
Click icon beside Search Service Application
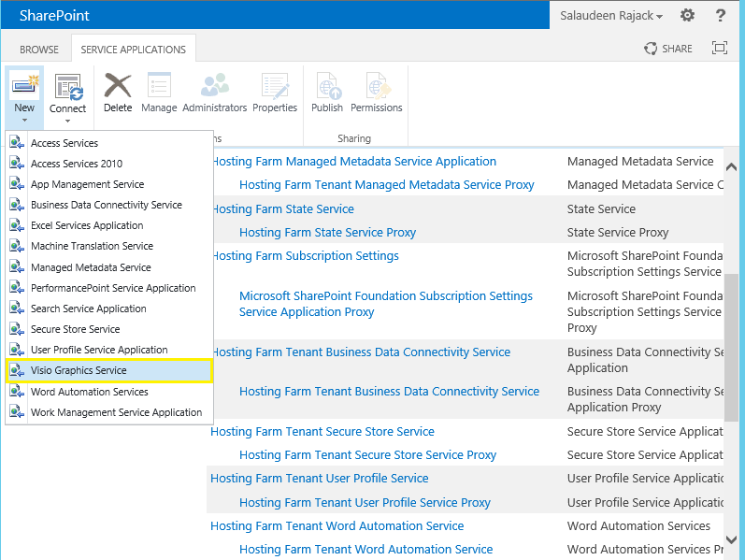click(17, 309)
